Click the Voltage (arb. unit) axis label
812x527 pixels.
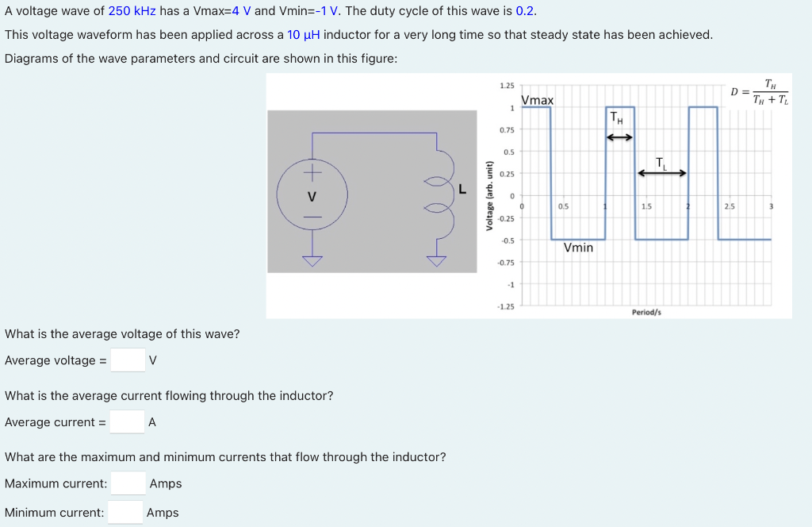point(488,196)
